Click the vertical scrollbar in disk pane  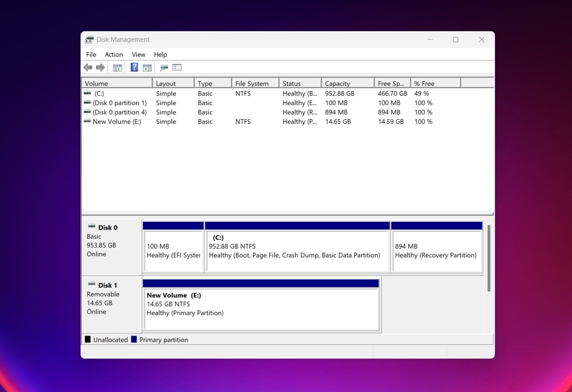click(488, 258)
